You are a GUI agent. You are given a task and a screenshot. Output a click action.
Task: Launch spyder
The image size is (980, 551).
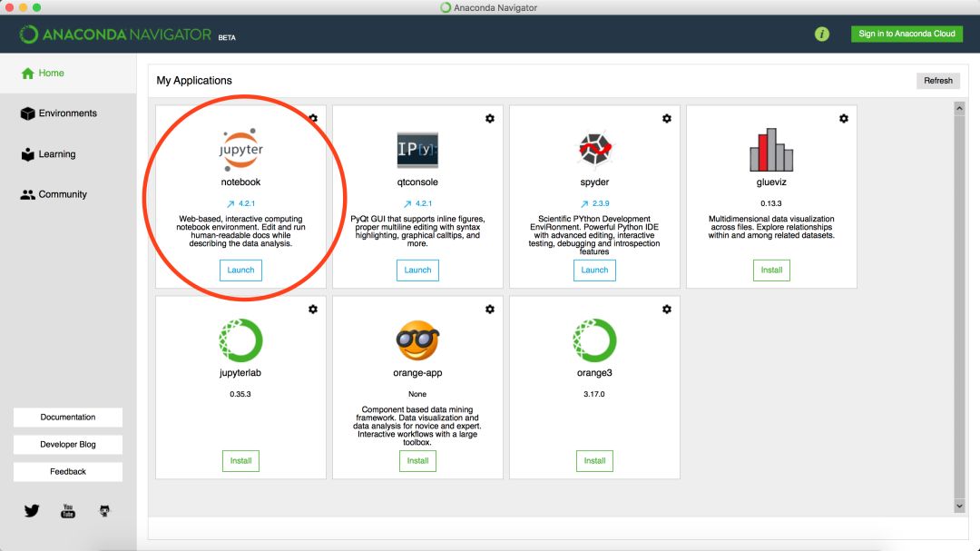point(594,271)
